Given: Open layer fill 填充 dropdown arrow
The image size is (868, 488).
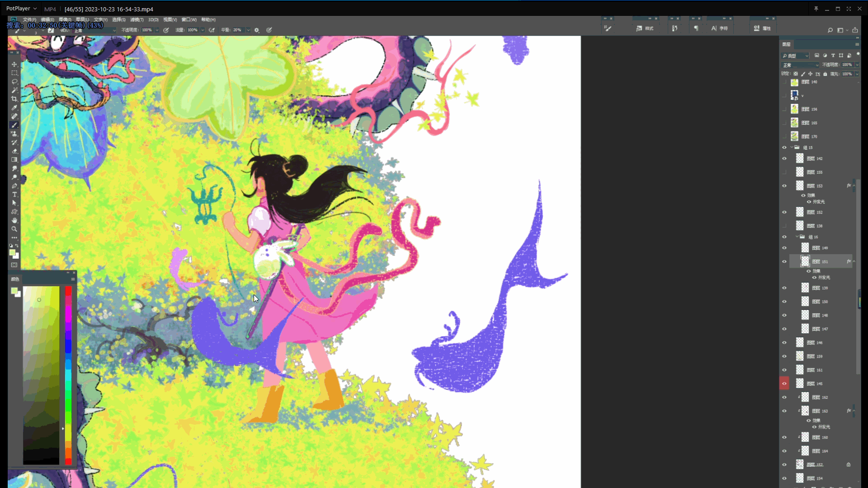Looking at the screenshot, I should click(857, 74).
